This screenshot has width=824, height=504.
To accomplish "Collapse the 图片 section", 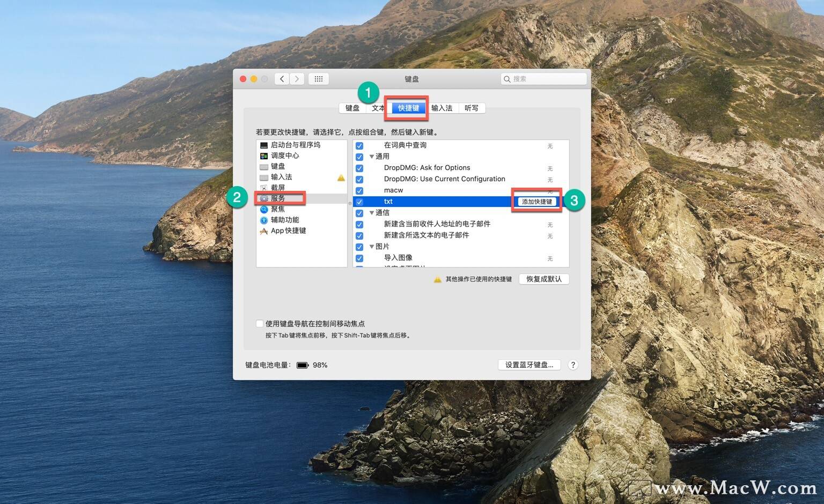I will (372, 247).
